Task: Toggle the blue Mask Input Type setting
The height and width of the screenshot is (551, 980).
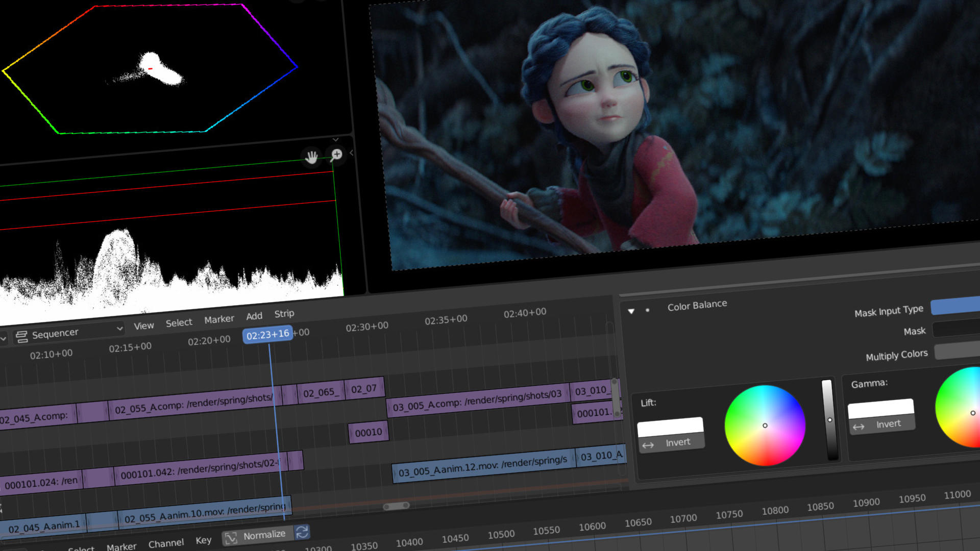Action: pyautogui.click(x=958, y=307)
